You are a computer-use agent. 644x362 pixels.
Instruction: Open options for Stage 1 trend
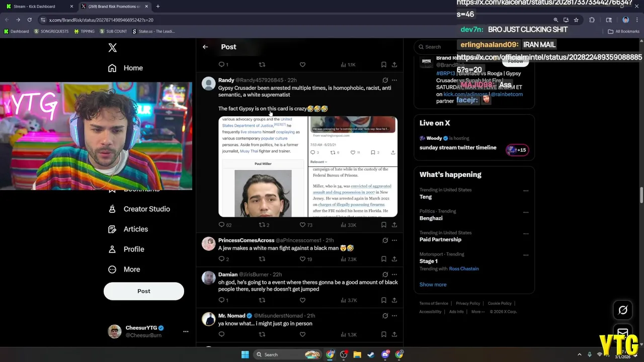[526, 255]
